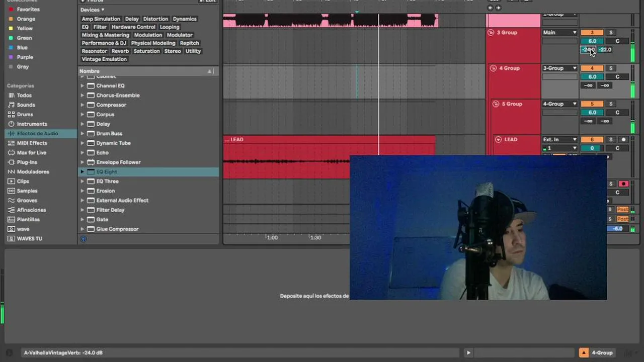This screenshot has width=644, height=362.
Task: Click the Efectos de Audio category icon
Action: pyautogui.click(x=11, y=134)
